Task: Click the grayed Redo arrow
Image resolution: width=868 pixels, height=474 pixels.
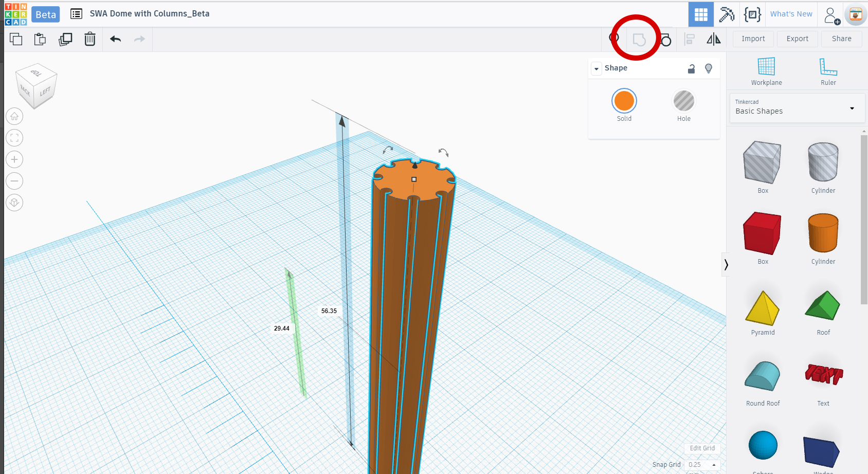Action: point(139,39)
